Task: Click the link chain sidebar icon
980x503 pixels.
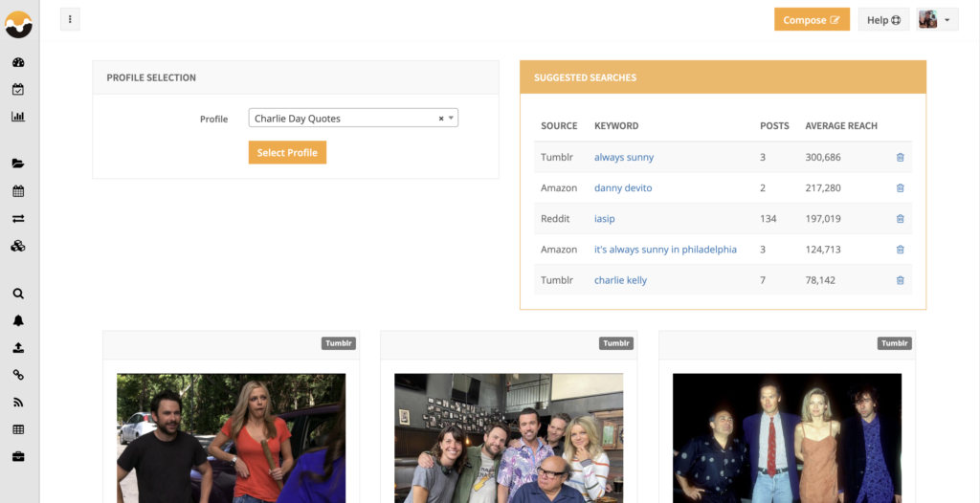Action: click(18, 375)
